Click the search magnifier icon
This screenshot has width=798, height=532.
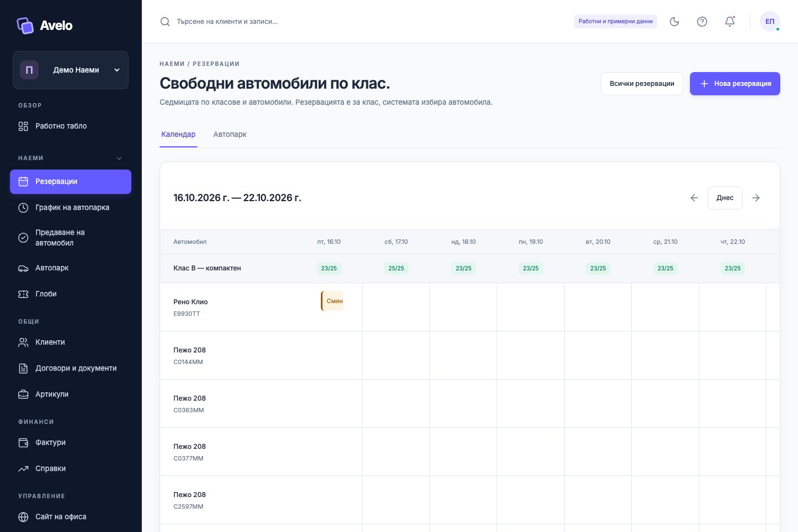(x=165, y=22)
